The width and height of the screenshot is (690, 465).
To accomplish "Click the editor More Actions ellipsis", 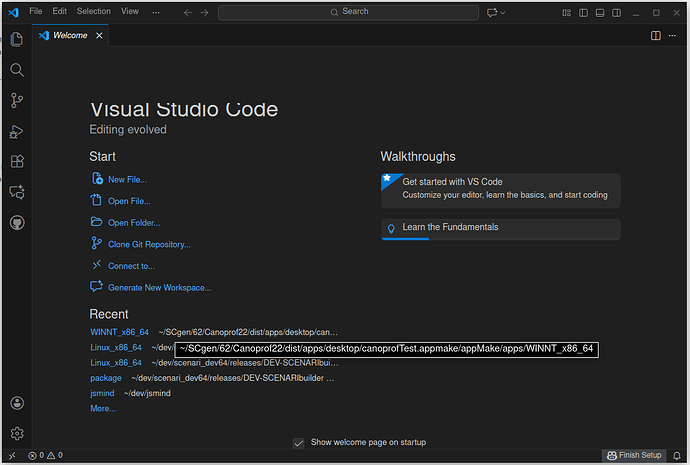I will click(x=673, y=35).
